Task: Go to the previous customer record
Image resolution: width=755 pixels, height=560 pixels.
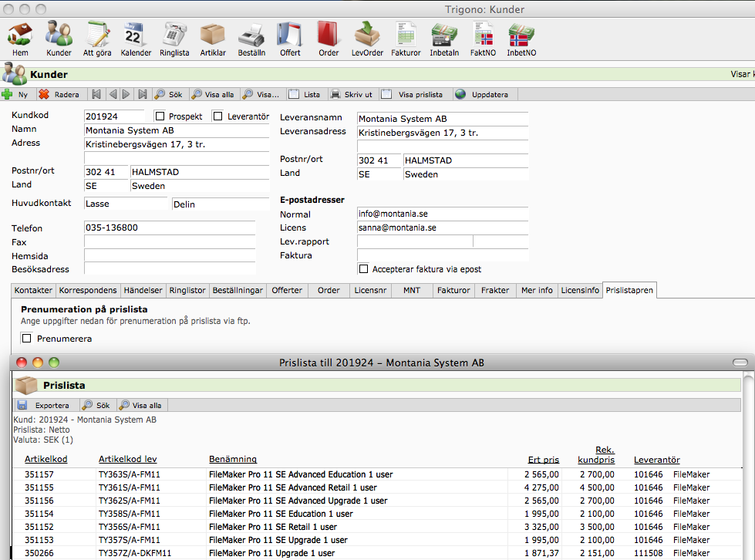Action: point(113,94)
